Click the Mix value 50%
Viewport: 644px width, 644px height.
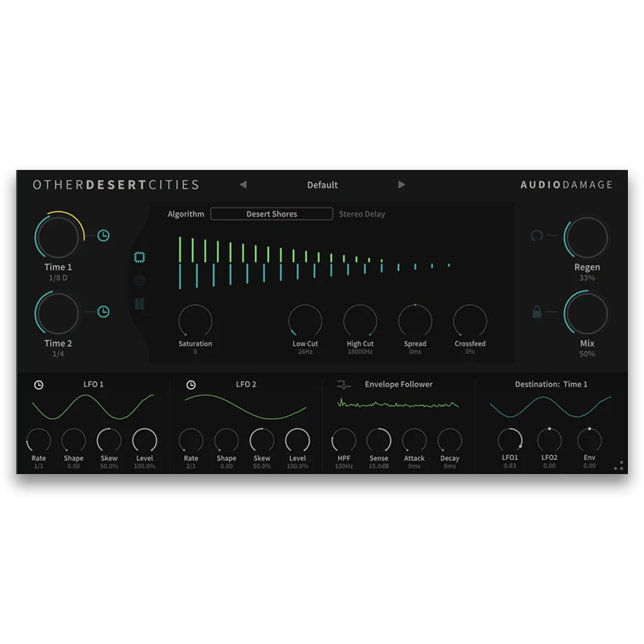(x=587, y=354)
